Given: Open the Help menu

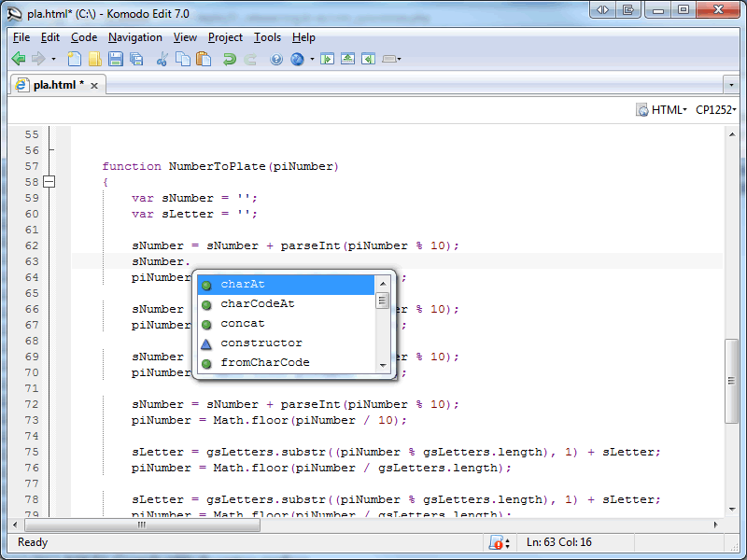Looking at the screenshot, I should point(303,37).
